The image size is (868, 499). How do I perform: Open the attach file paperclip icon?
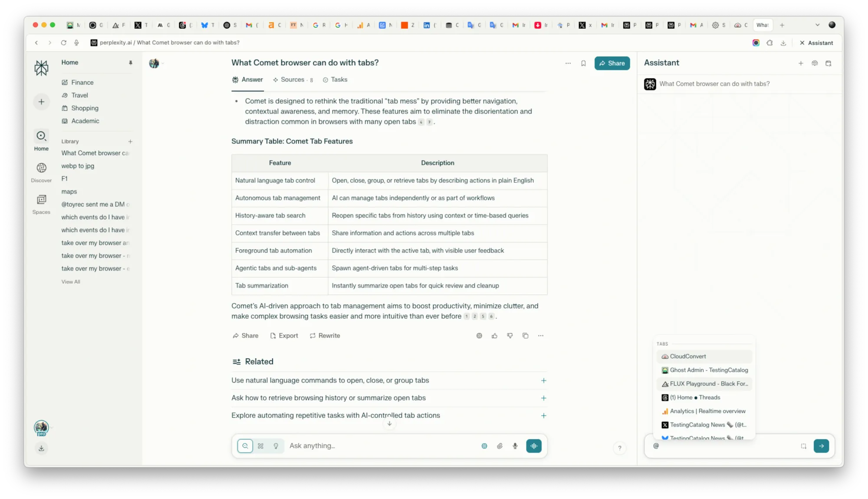click(500, 446)
